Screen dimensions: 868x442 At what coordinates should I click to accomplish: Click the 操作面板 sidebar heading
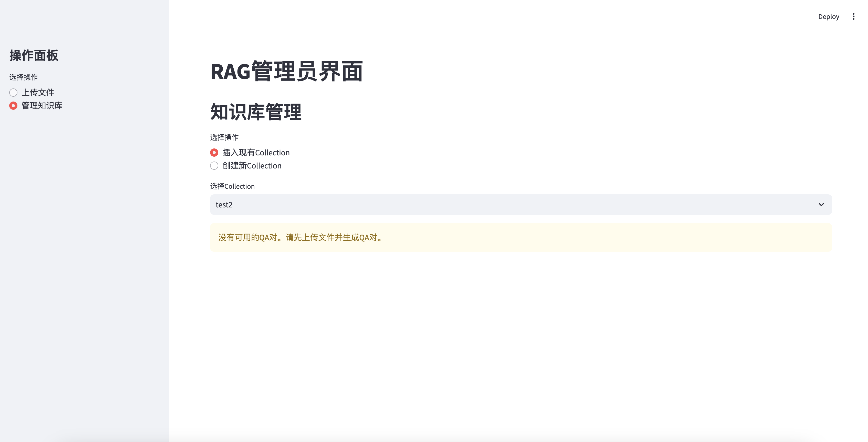(34, 55)
